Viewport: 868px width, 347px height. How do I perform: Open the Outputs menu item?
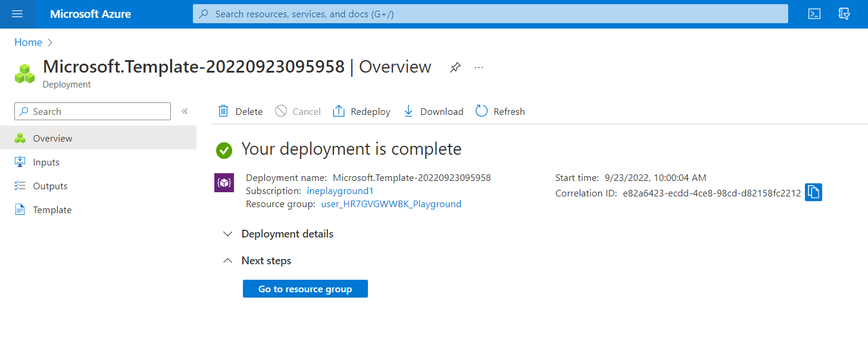coord(50,186)
